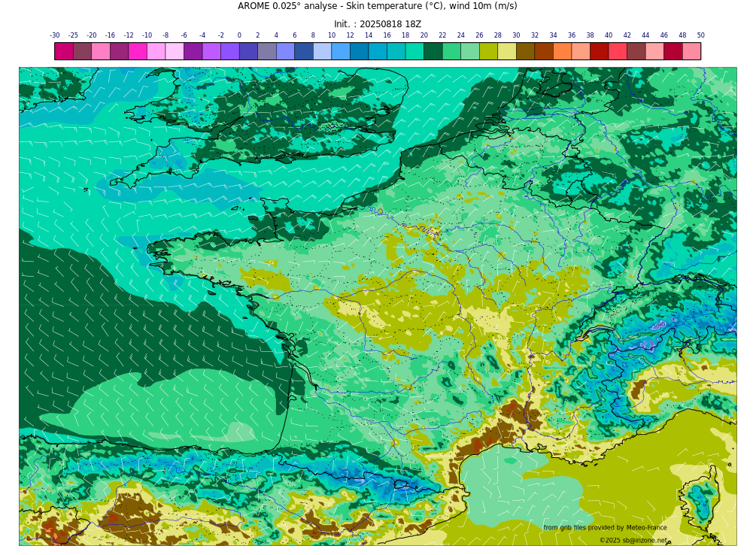Click the '-16' legend scale number
Screen dimensions: 756x555
(x=111, y=35)
